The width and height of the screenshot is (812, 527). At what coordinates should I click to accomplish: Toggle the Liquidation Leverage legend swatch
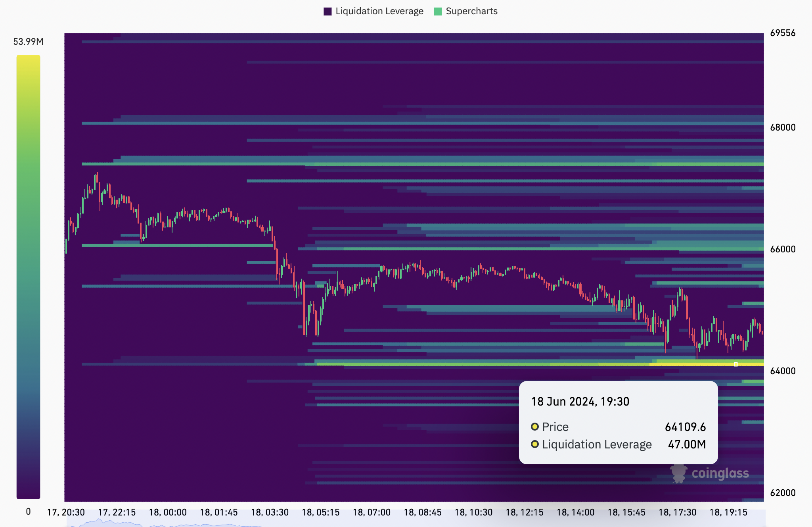327,12
